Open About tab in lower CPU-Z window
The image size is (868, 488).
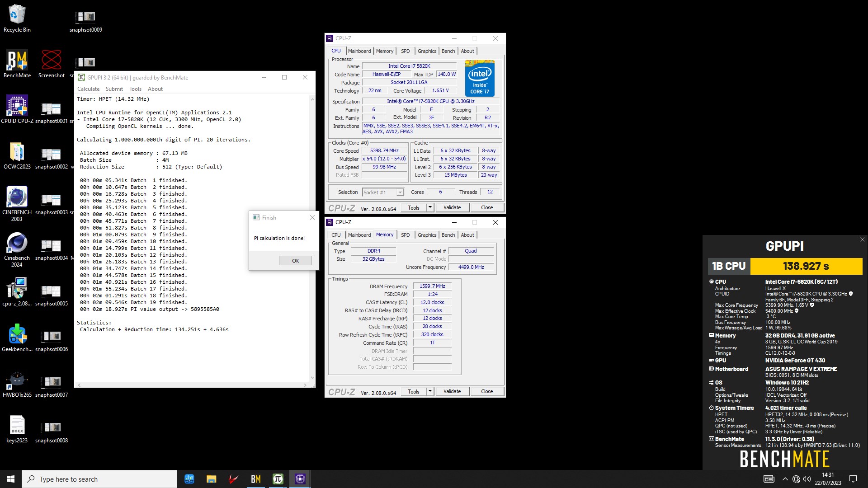pyautogui.click(x=467, y=235)
